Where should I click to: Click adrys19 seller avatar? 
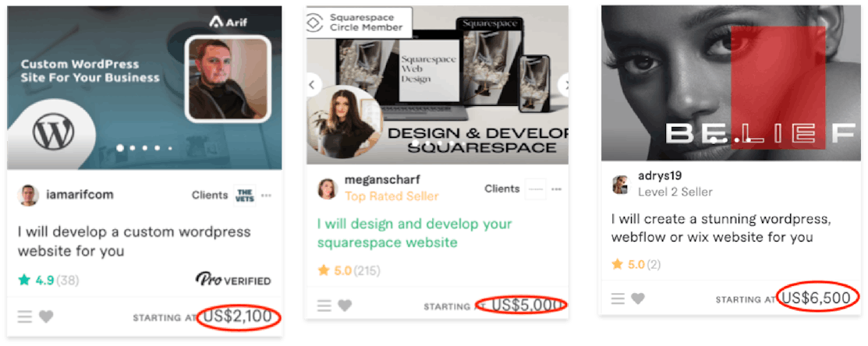point(621,185)
